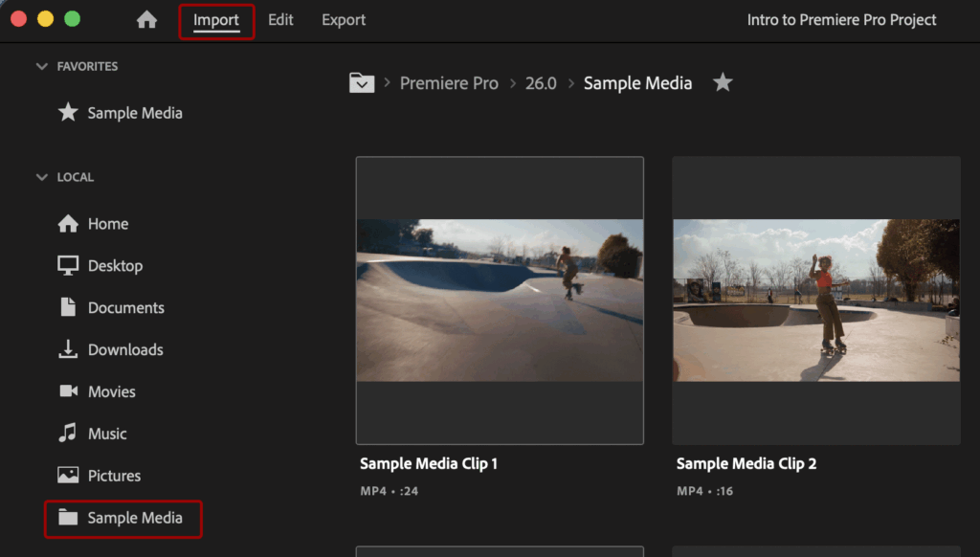Switch to the Import tab

pyautogui.click(x=216, y=20)
